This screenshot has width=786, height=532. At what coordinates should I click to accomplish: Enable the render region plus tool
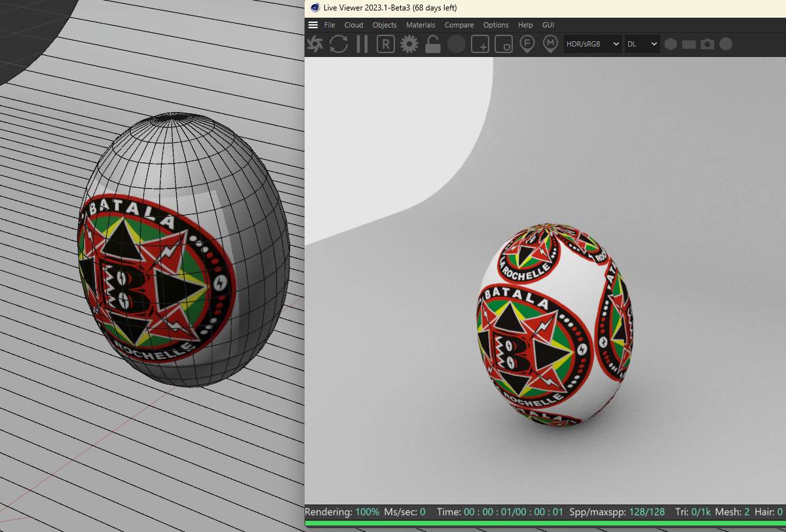pos(480,44)
